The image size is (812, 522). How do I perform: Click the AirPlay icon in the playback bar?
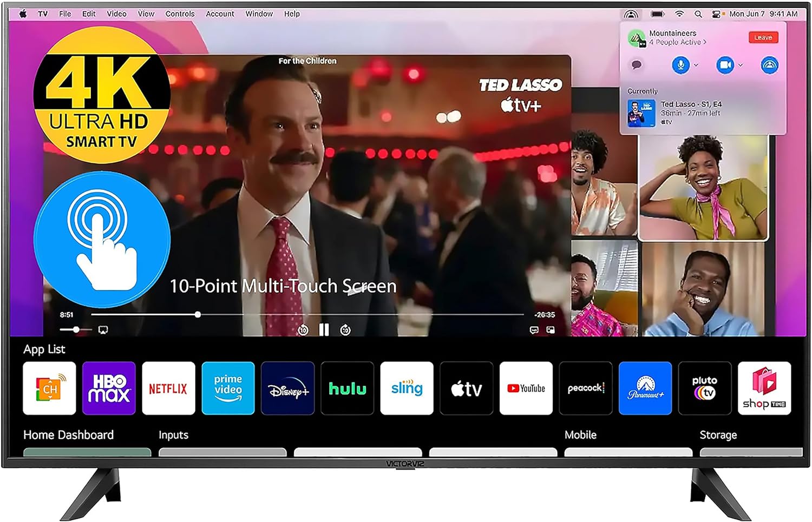coord(103,328)
